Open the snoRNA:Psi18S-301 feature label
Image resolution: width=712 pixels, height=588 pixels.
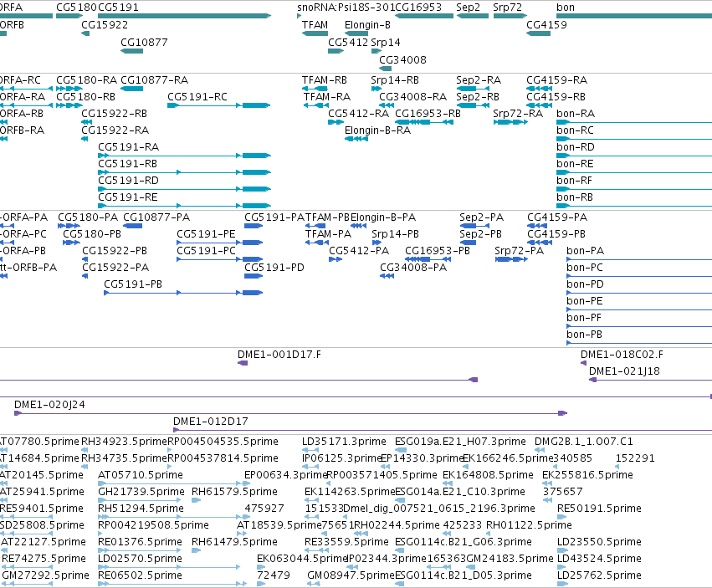click(346, 8)
